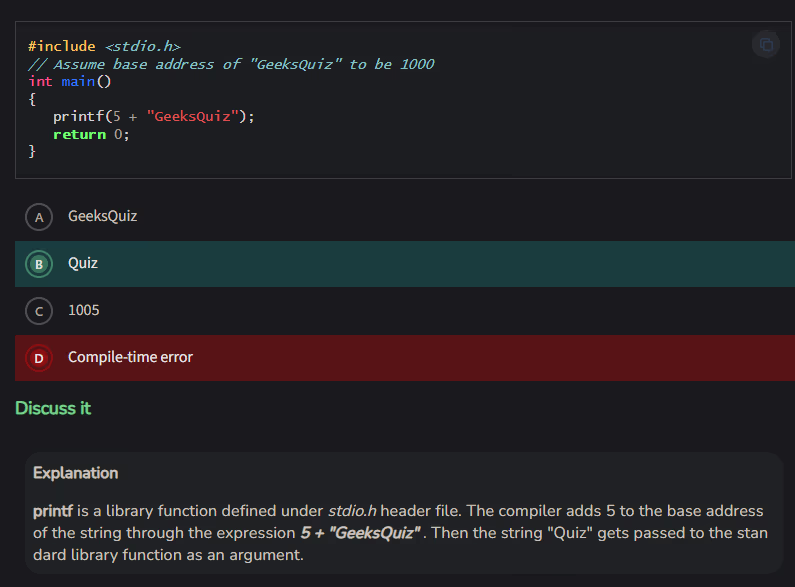795x587 pixels.
Task: Pick the "Compile-time error" answer
Action: click(x=130, y=357)
